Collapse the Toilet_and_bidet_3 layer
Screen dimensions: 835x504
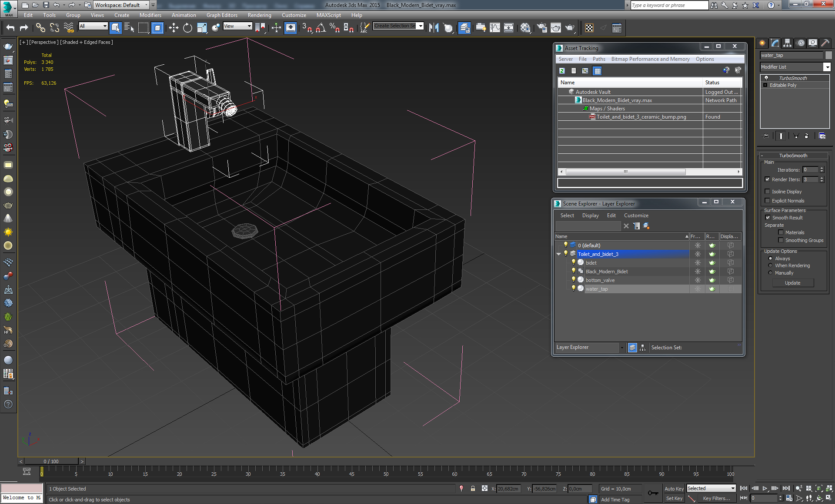click(559, 254)
